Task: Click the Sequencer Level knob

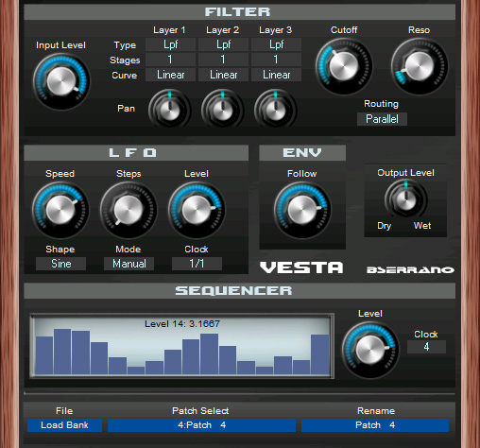Action: tap(370, 350)
